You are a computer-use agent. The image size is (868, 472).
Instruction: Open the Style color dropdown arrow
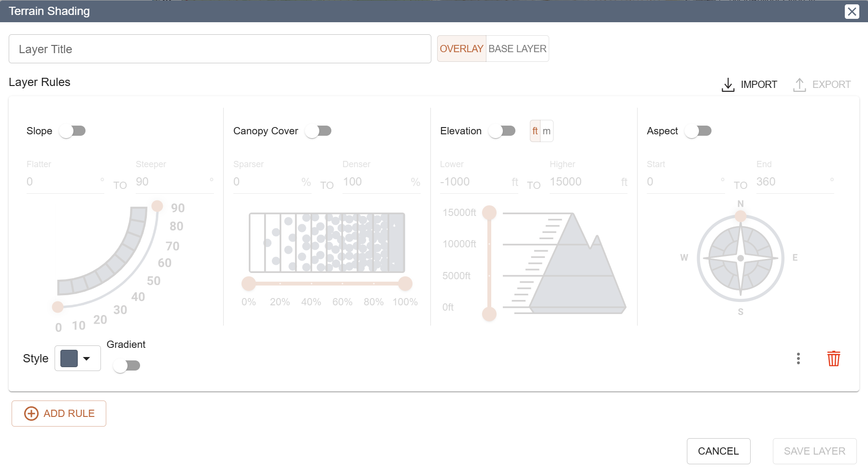pyautogui.click(x=86, y=358)
